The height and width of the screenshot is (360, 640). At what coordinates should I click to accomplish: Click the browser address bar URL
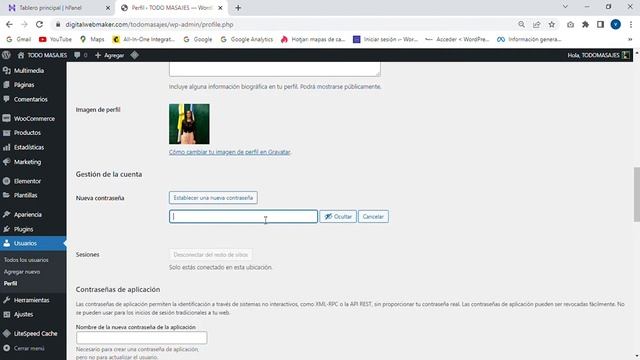[149, 24]
